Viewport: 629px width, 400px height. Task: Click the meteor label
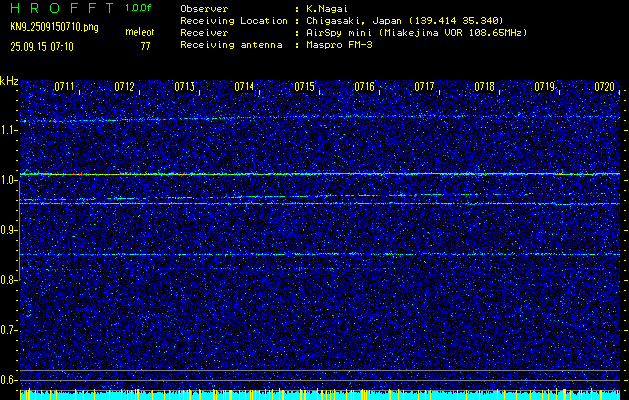coord(140,32)
